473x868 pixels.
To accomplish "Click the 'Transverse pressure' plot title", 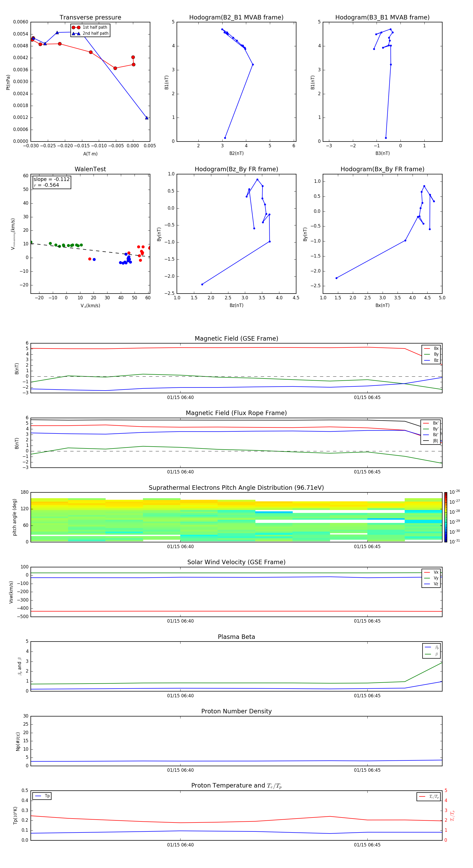I will 90,18.
